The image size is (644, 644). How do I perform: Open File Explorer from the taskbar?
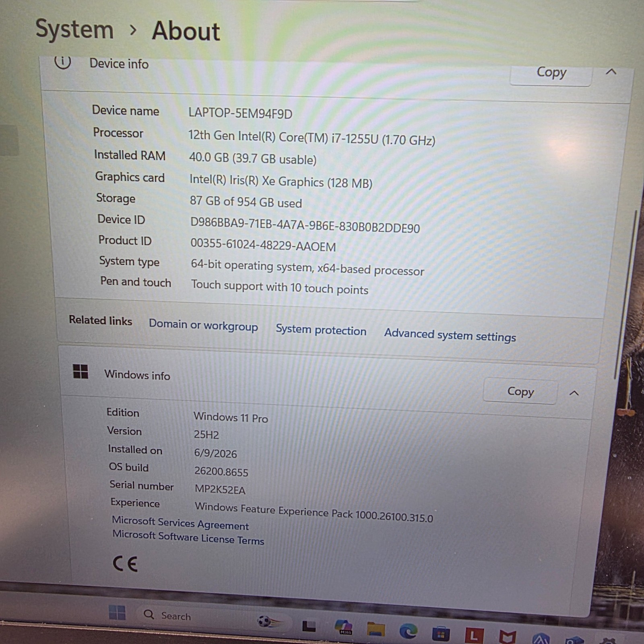376,629
